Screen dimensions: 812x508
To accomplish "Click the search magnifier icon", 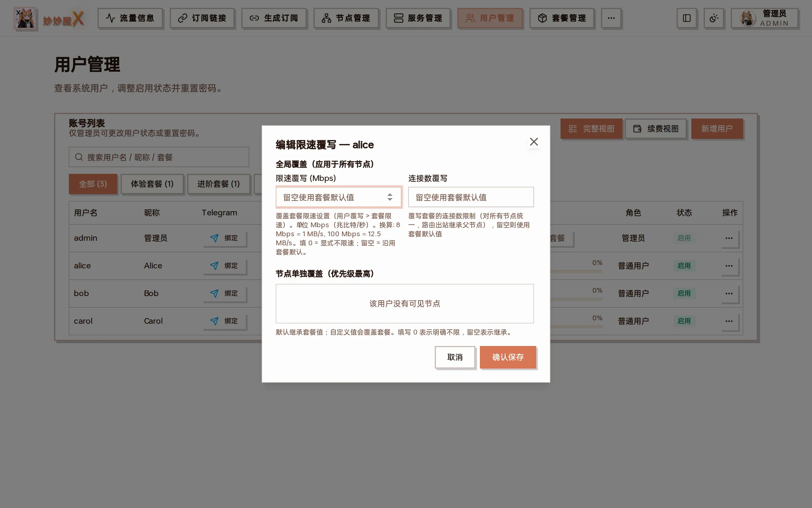I will (79, 157).
